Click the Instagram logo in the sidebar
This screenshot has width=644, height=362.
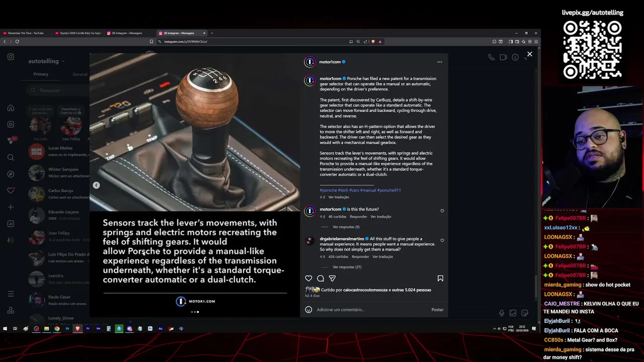coord(11,57)
